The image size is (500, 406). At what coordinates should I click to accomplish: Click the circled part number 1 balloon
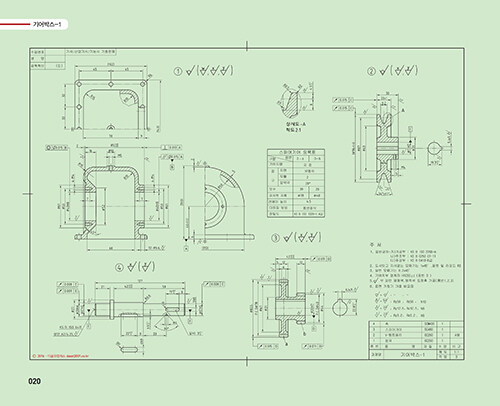pyautogui.click(x=178, y=71)
